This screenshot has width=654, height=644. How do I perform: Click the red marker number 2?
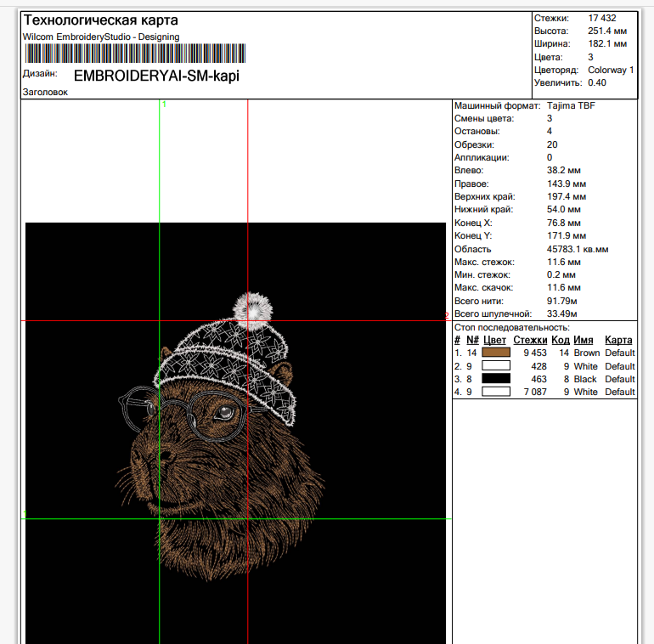pyautogui.click(x=446, y=316)
